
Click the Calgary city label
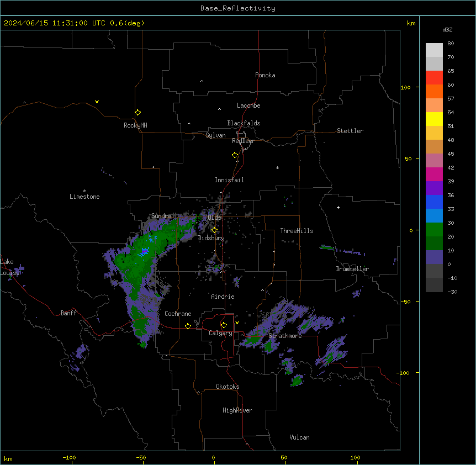[220, 333]
